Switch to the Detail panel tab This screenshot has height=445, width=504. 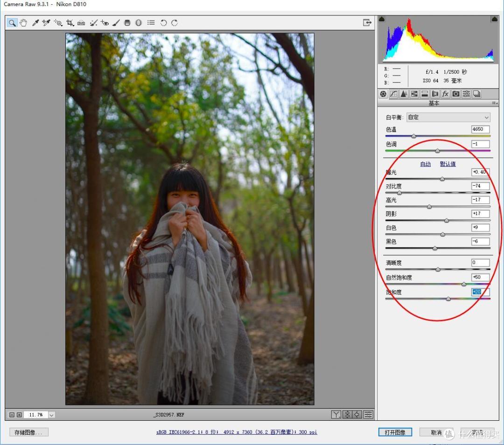point(404,94)
